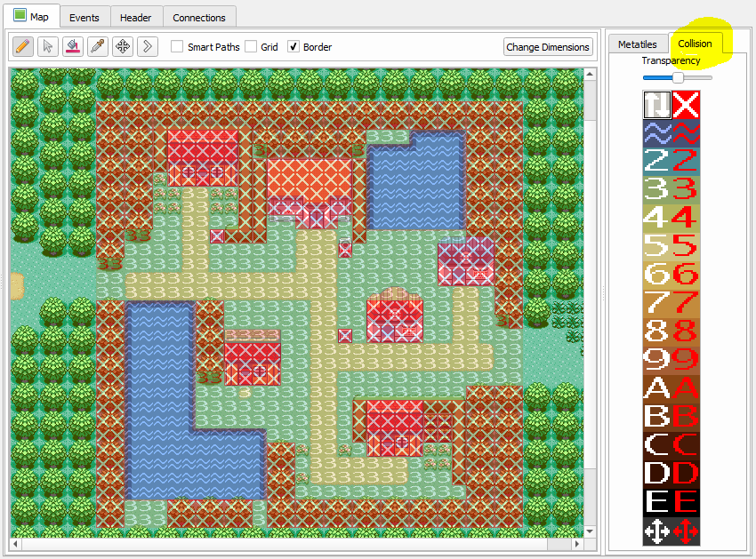Choose the red 5 elevation tile

tap(686, 246)
